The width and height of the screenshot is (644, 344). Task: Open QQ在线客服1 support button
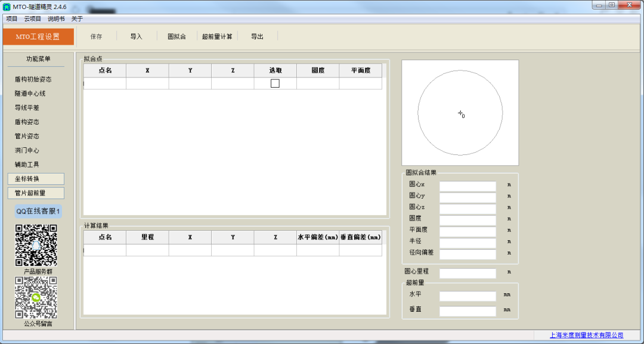click(x=38, y=211)
